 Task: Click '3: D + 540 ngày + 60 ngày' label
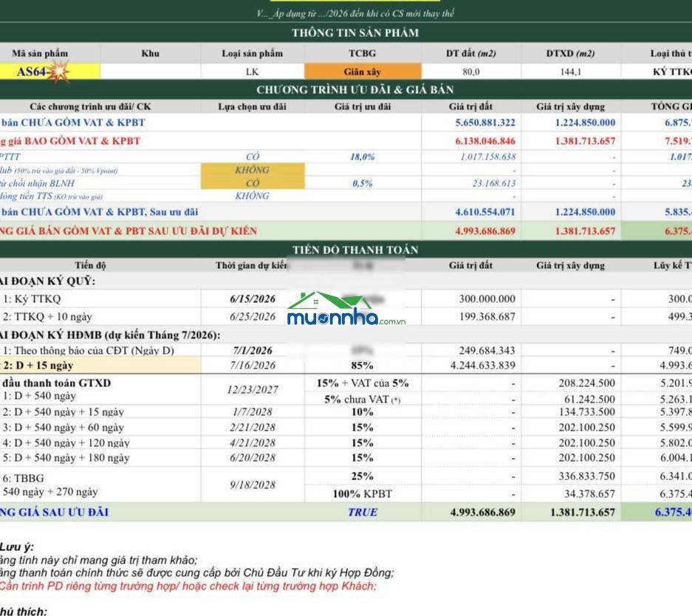(63, 427)
